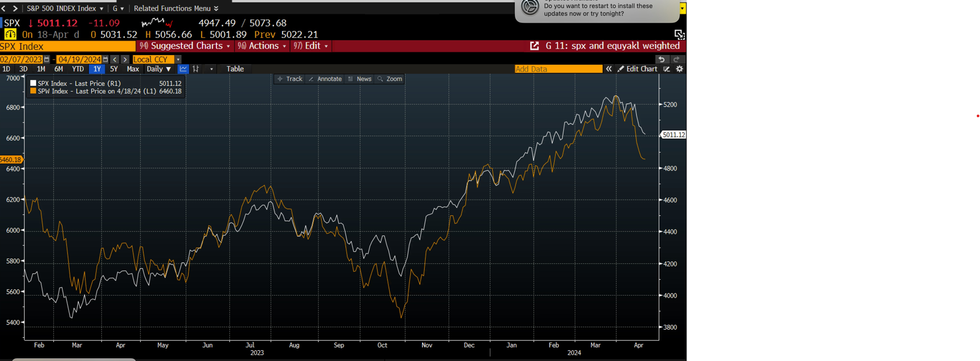The height and width of the screenshot is (361, 980).
Task: Select the SPX Index - Last Price legend entry
Action: [106, 83]
